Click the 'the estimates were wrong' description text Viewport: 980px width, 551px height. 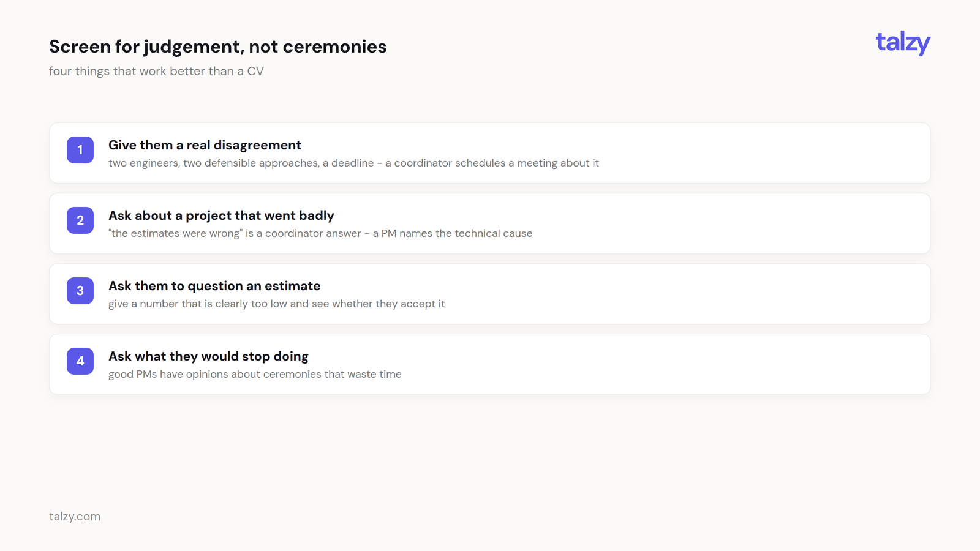(x=320, y=233)
